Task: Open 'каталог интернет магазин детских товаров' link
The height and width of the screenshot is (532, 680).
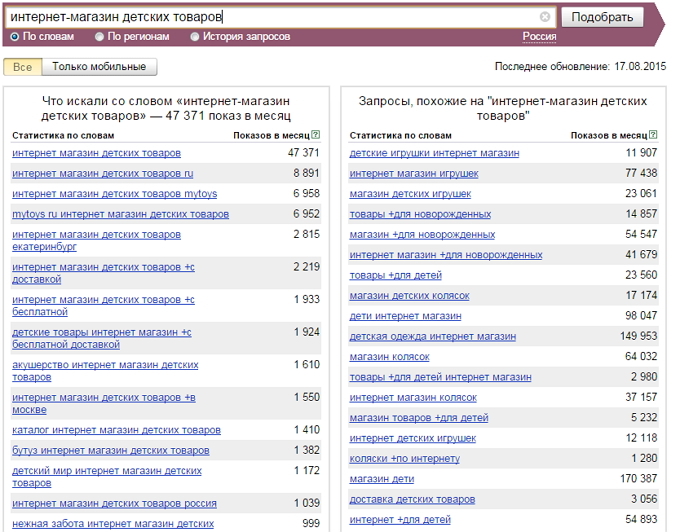Action: [x=116, y=430]
